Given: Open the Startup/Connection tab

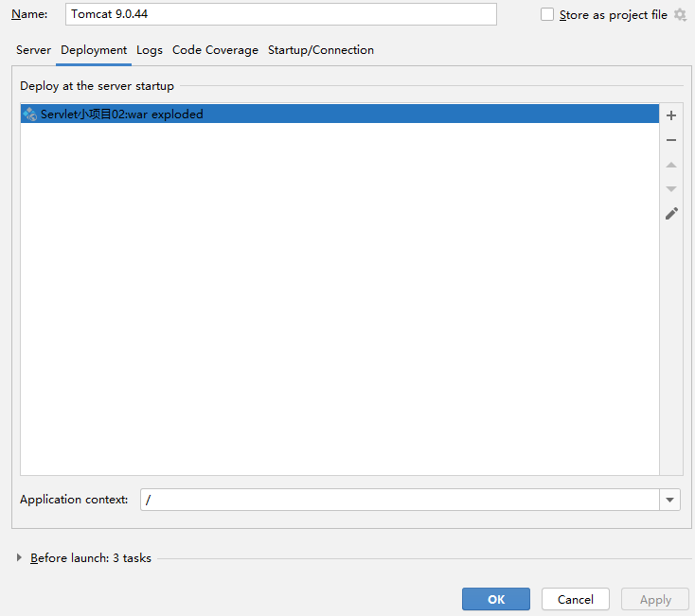Looking at the screenshot, I should tap(321, 50).
